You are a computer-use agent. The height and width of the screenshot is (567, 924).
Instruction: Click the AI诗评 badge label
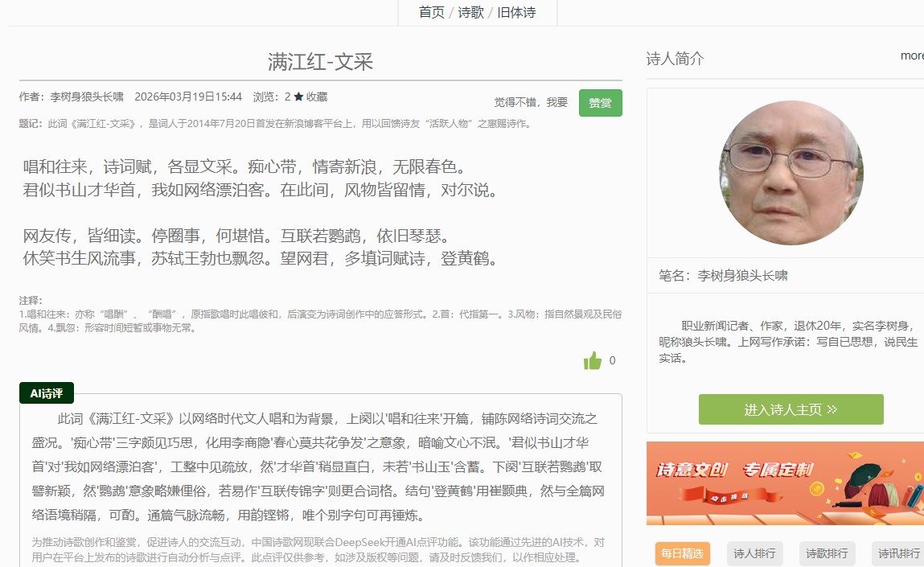tap(47, 393)
